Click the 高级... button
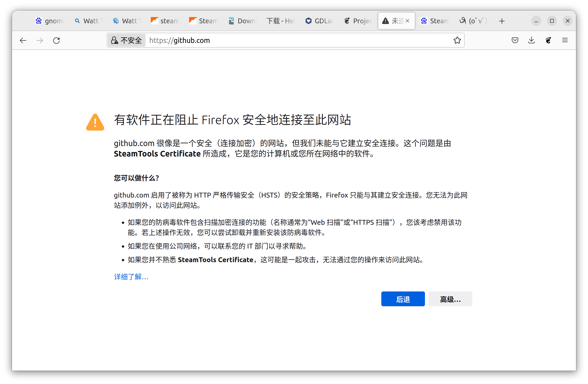The image size is (588, 384). [x=450, y=299]
